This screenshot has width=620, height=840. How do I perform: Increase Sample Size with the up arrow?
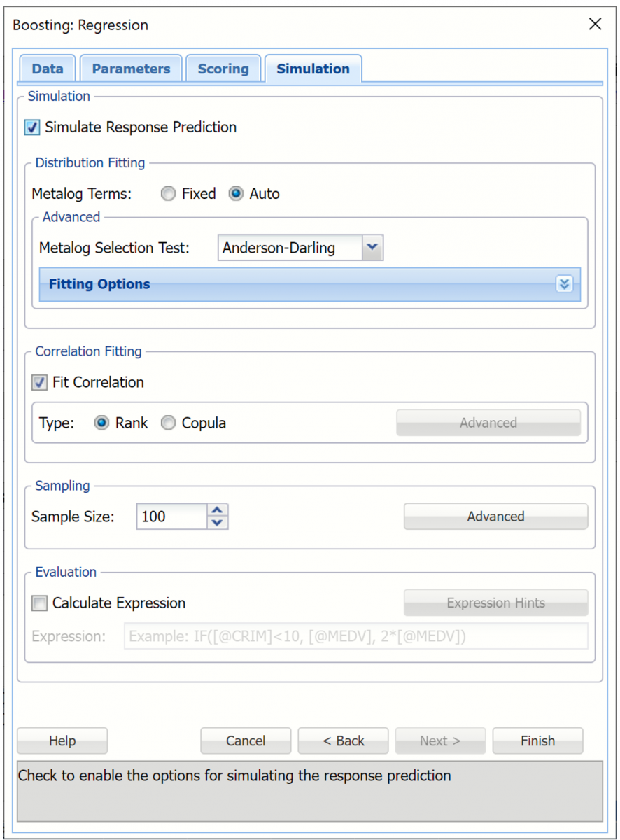(x=218, y=511)
